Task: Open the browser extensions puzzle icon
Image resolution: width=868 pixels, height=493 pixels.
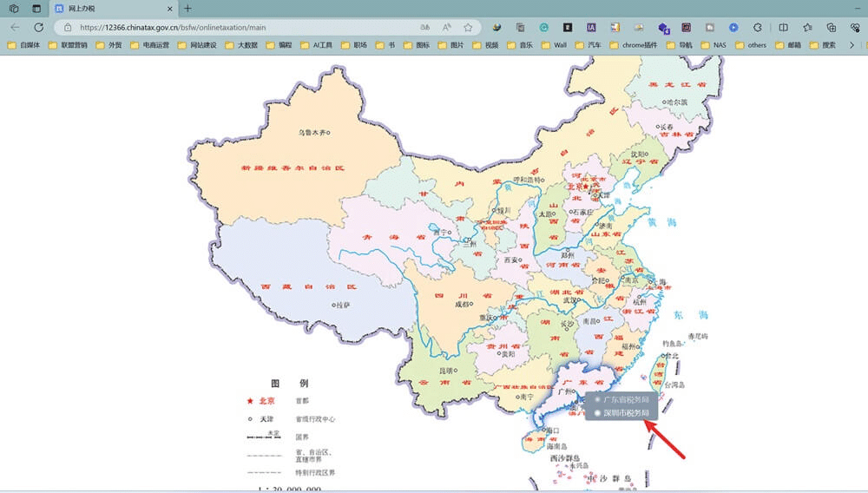Action: [757, 27]
